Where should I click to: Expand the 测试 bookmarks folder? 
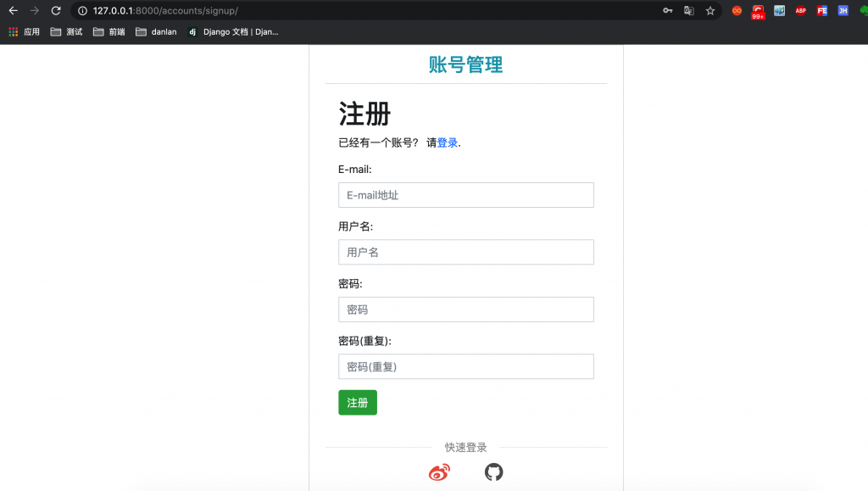pyautogui.click(x=66, y=32)
